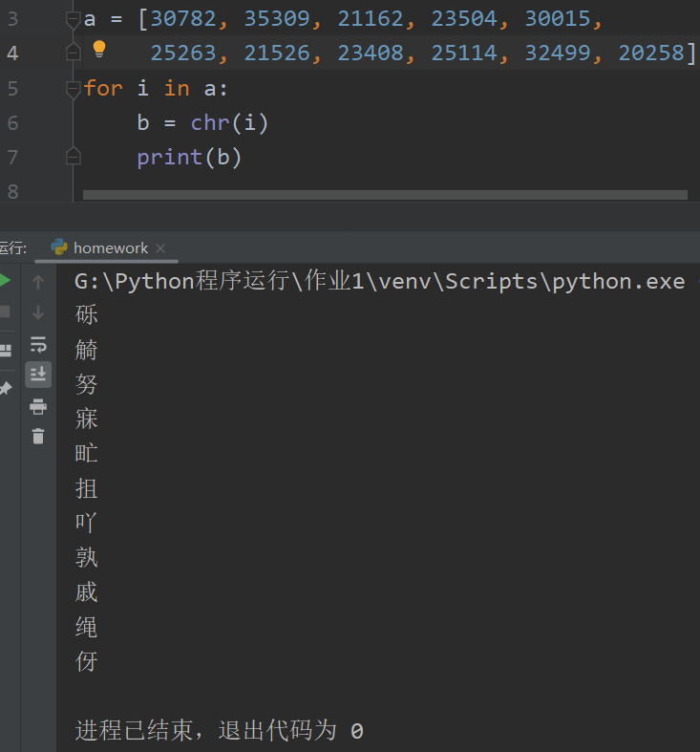The width and height of the screenshot is (700, 752).
Task: Click the restore layout icon in the run sidebar
Action: coord(5,350)
